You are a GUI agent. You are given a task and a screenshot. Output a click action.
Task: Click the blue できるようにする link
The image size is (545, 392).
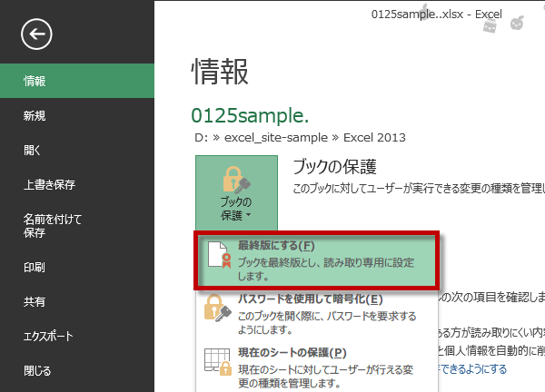click(472, 368)
